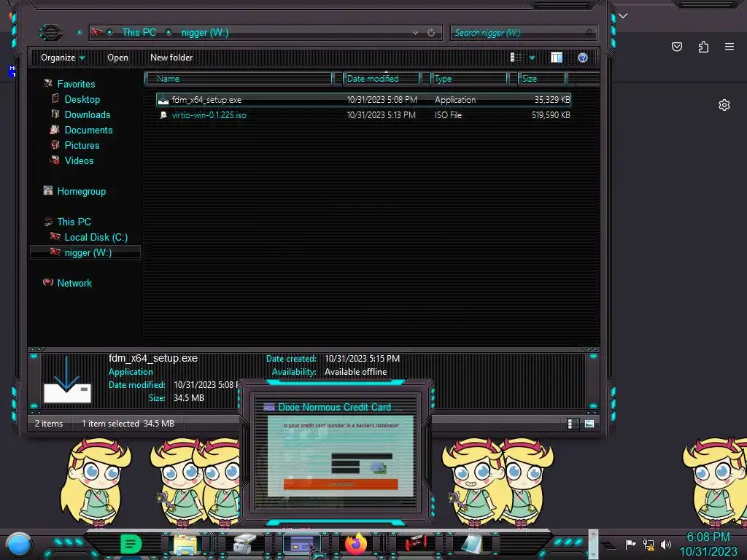Open the Organize dropdown menu

click(63, 58)
